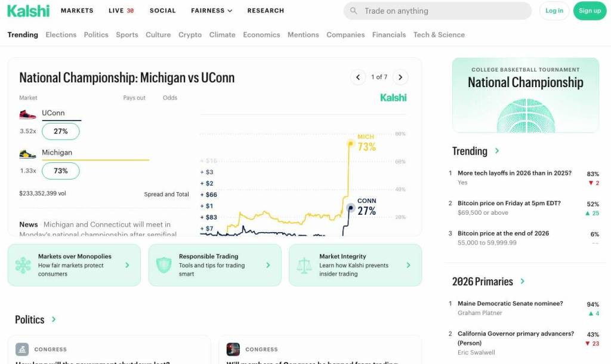Click the search magnifier icon
This screenshot has height=364, width=611.
354,11
